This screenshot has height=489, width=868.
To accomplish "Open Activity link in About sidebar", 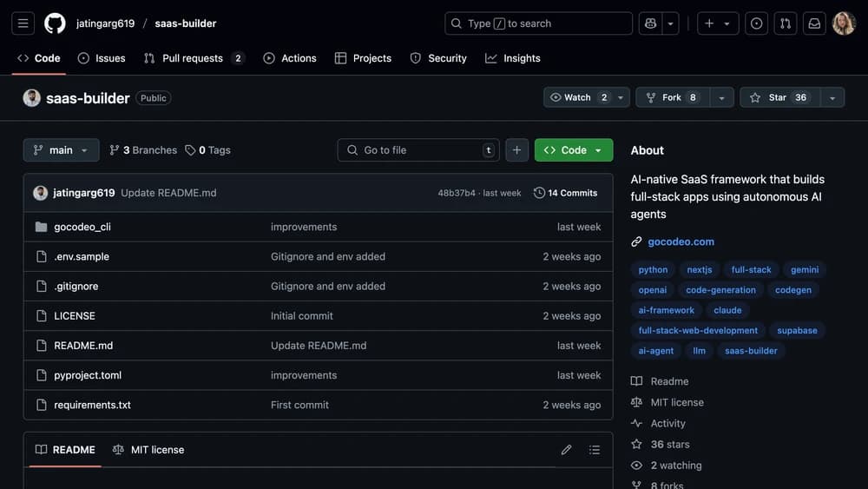I will tap(658, 424).
